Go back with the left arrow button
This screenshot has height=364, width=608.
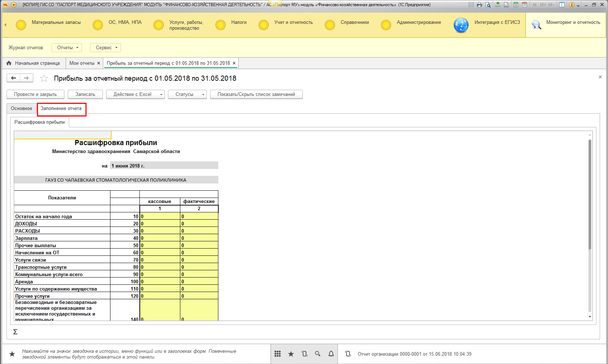pos(13,78)
